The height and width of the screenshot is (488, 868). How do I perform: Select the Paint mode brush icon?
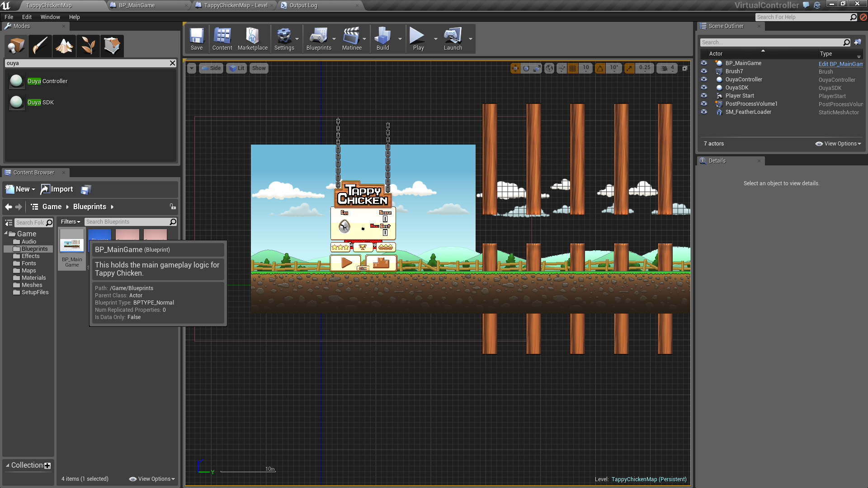tap(40, 46)
